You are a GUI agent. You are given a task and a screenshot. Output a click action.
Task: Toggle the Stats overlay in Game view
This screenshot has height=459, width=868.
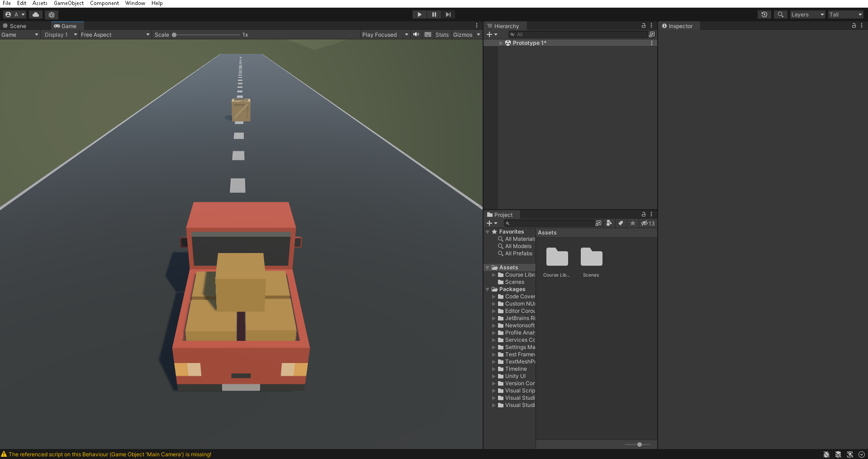tap(441, 34)
